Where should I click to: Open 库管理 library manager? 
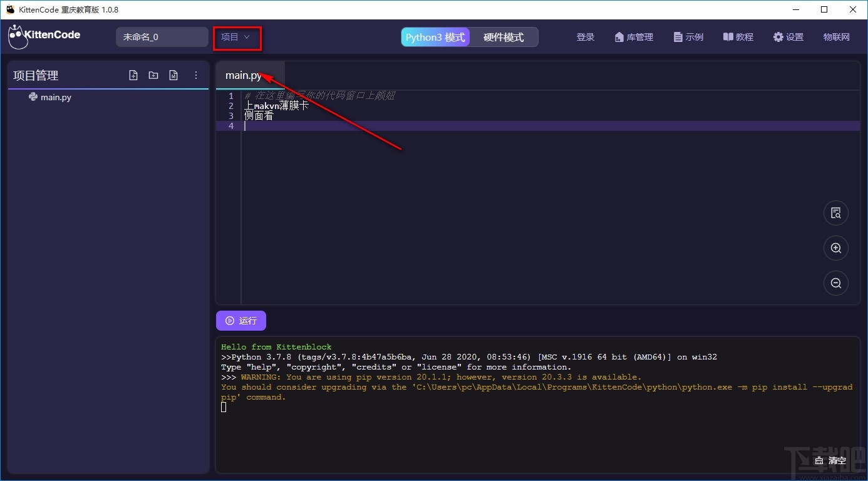[634, 37]
